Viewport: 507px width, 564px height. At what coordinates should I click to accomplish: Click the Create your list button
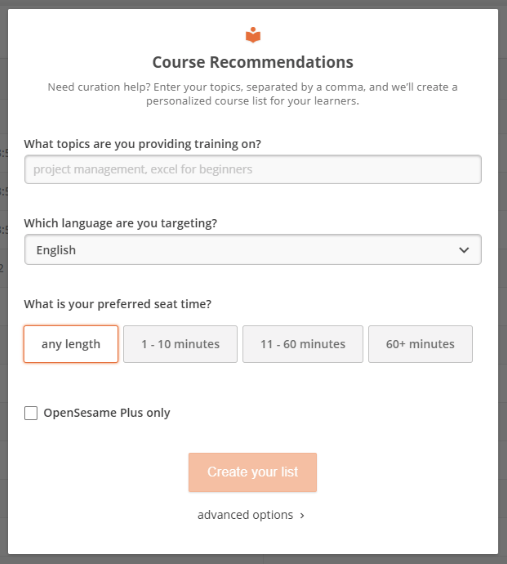[253, 472]
